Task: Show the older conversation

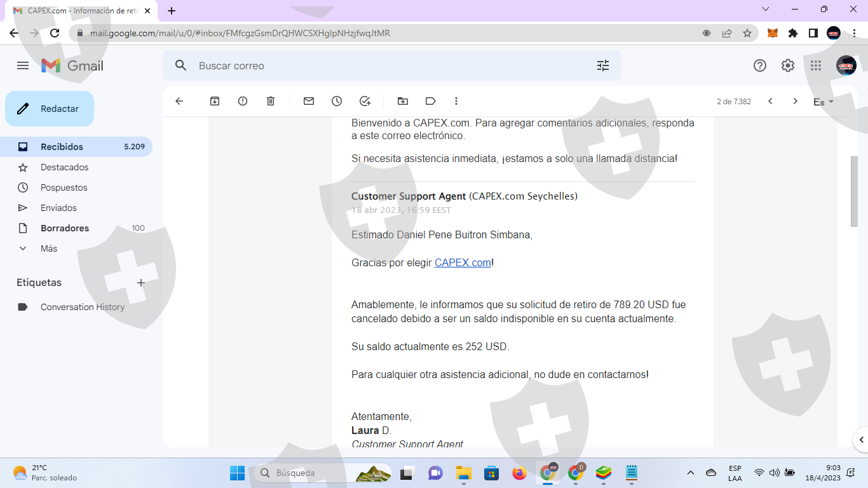Action: point(795,101)
